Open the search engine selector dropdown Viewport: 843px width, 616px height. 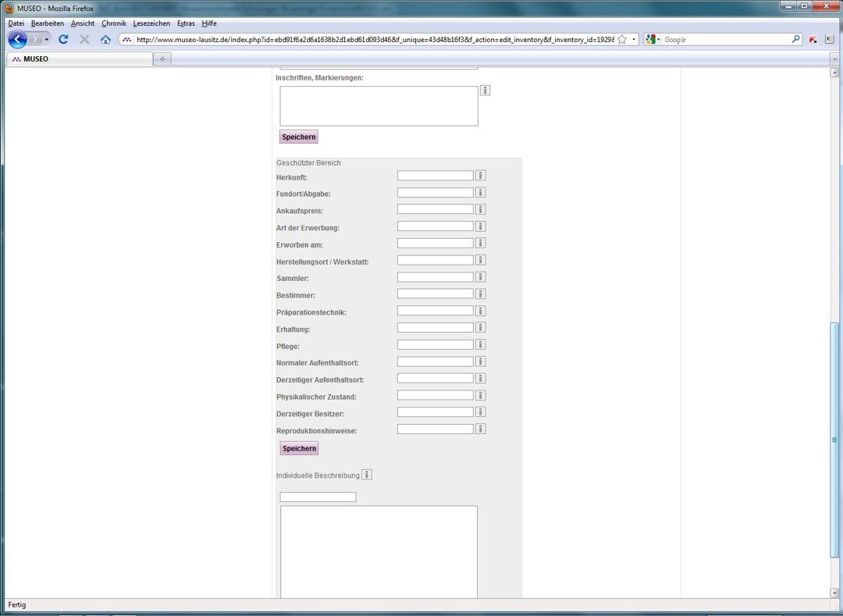(x=653, y=39)
